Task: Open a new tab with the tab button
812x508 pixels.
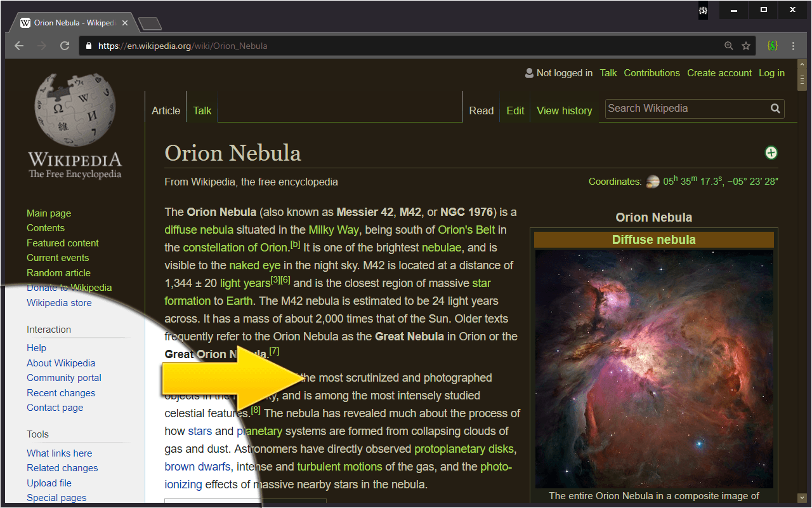Action: [150, 23]
